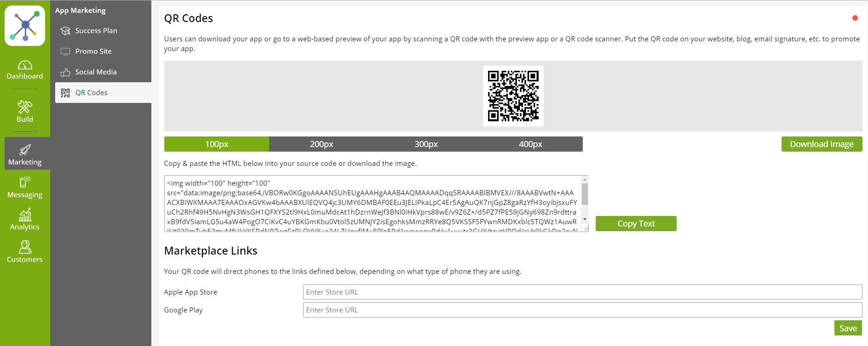Viewport: 868px width, 346px height.
Task: Open the Dashboard section
Action: tap(25, 70)
